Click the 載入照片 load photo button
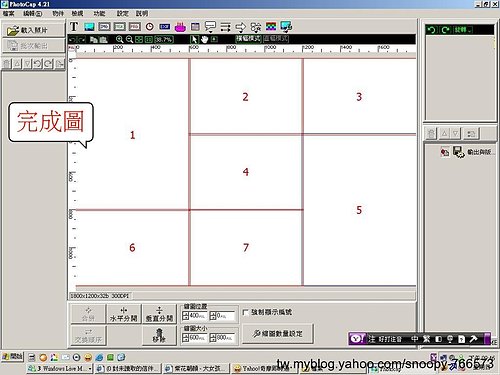Viewport: 500px width, 375px height. click(x=33, y=30)
